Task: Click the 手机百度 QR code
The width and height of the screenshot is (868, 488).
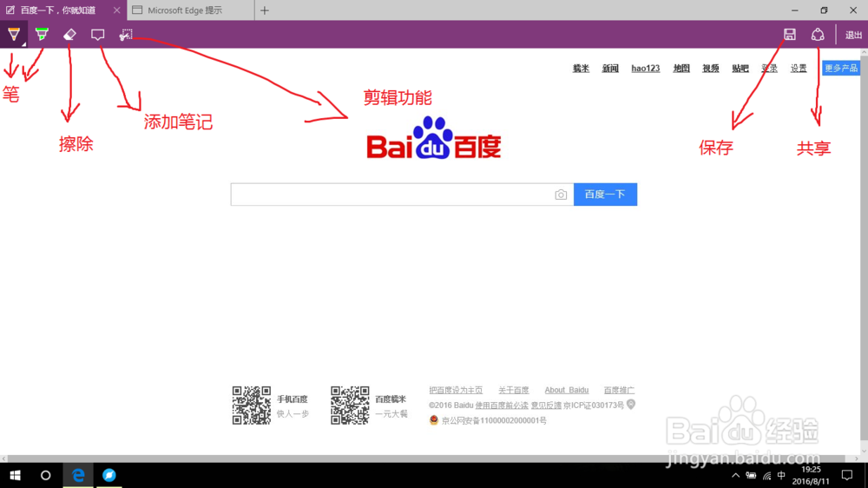Action: pos(252,406)
